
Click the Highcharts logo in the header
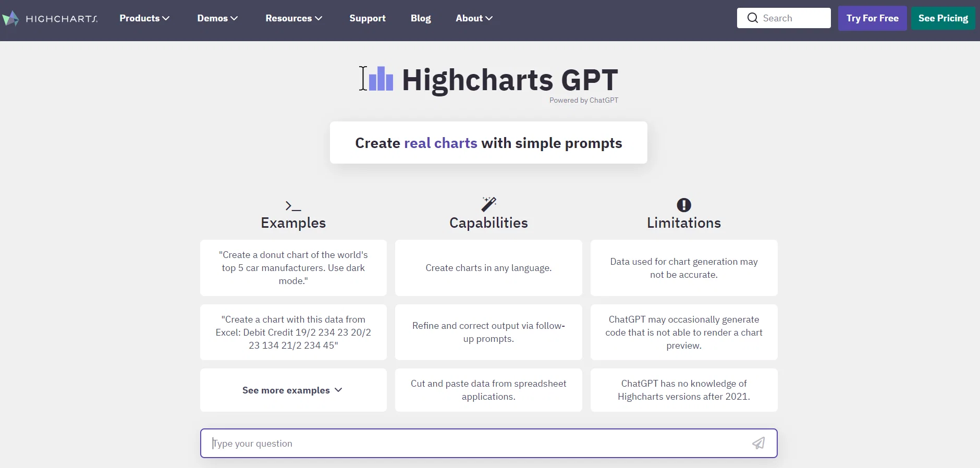pyautogui.click(x=50, y=19)
